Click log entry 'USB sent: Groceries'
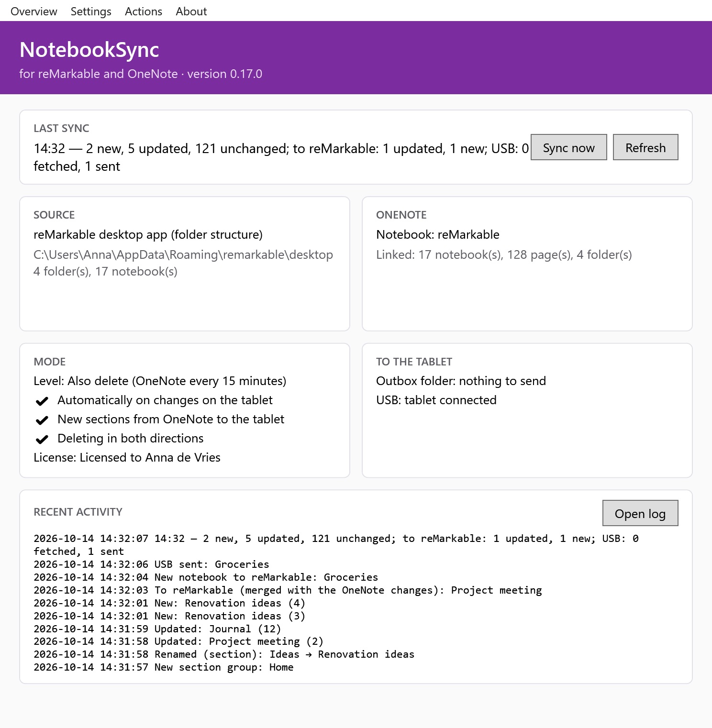Image resolution: width=712 pixels, height=728 pixels. 151,564
